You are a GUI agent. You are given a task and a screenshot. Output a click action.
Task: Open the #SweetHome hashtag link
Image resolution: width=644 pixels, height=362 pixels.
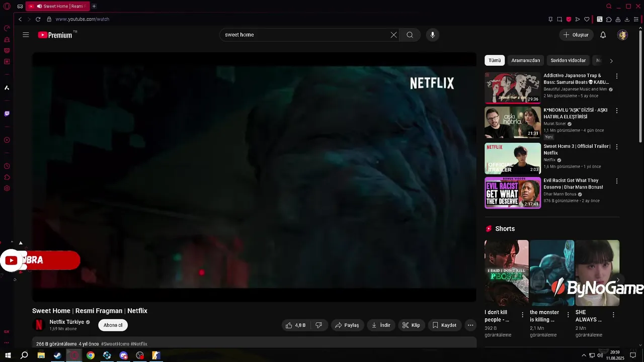point(115,344)
